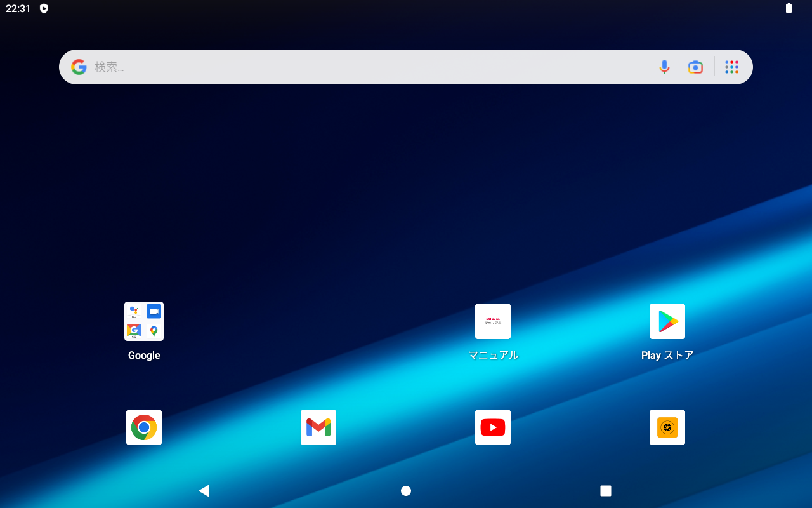
Task: Tap the マニュアル label
Action: [493, 356]
